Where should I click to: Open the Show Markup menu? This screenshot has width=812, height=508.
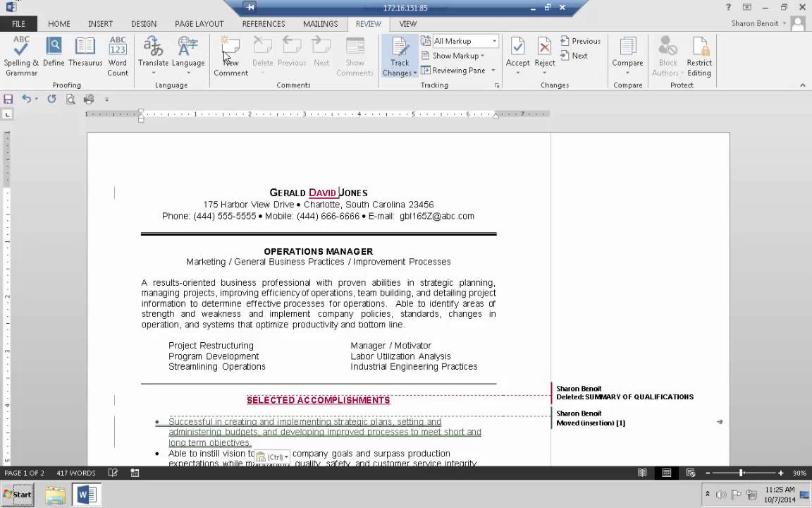pyautogui.click(x=454, y=56)
